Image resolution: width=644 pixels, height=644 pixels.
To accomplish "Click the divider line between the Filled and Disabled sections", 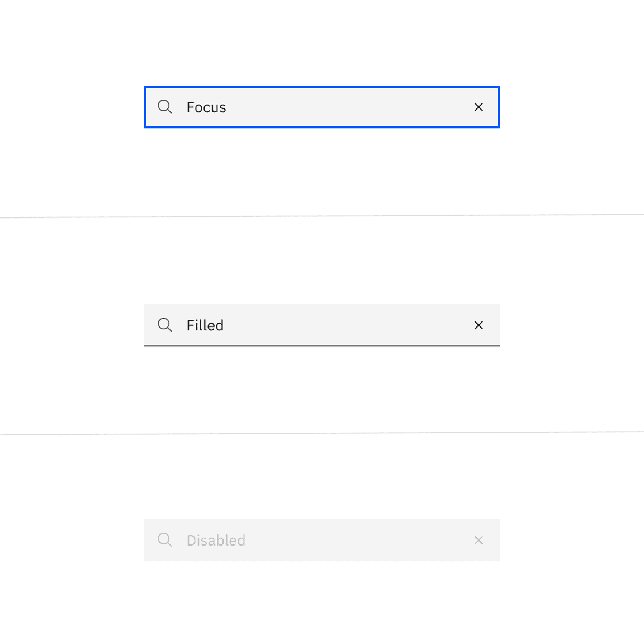I will click(322, 433).
